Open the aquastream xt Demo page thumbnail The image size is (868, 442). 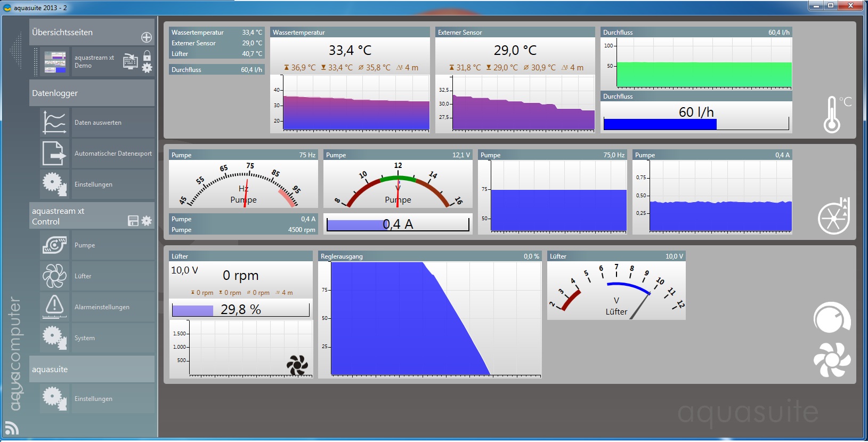click(55, 62)
